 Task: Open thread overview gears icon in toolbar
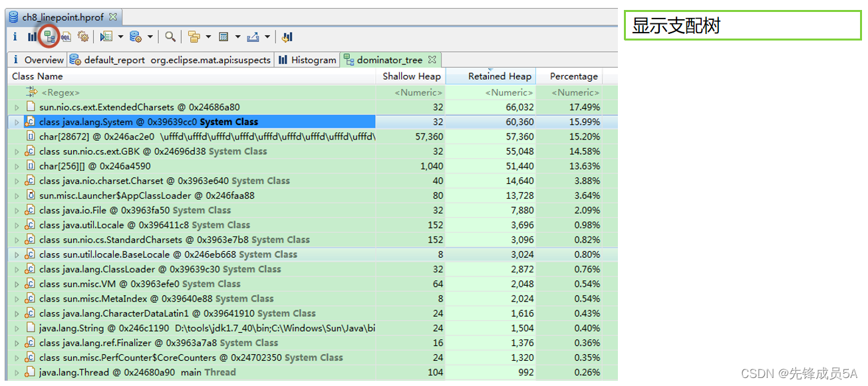click(83, 37)
